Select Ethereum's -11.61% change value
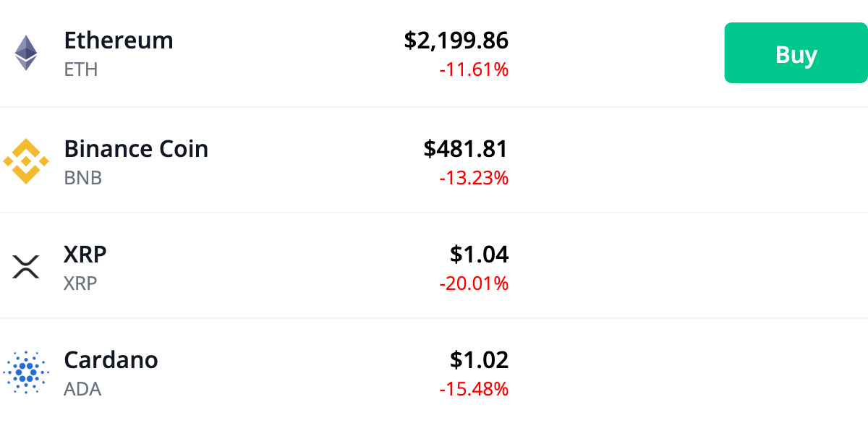 click(475, 69)
